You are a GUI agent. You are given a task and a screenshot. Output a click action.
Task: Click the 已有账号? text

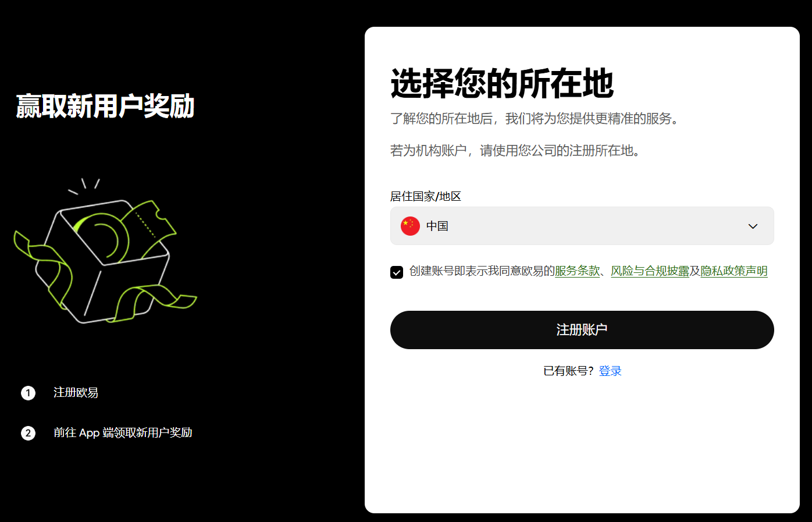pos(568,371)
